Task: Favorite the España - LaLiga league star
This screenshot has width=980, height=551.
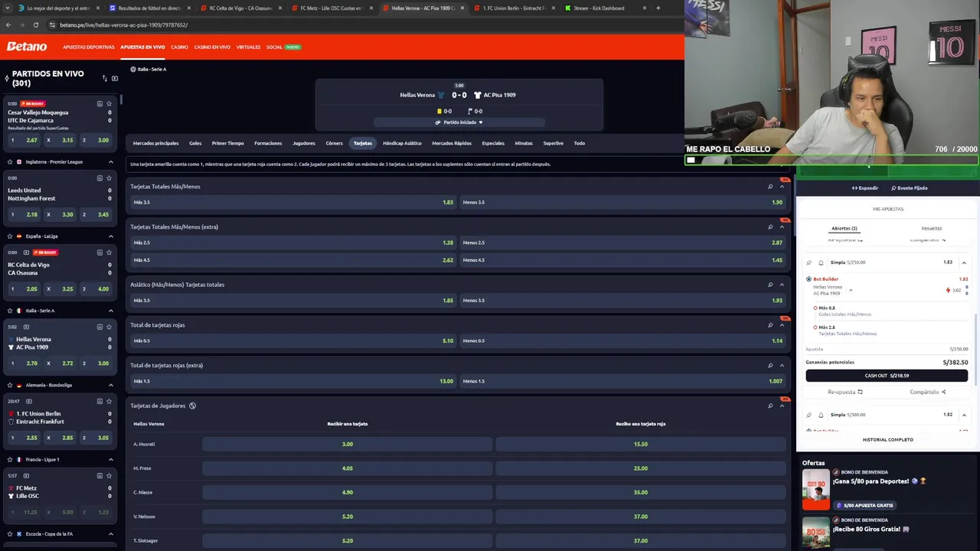Action: click(x=9, y=236)
